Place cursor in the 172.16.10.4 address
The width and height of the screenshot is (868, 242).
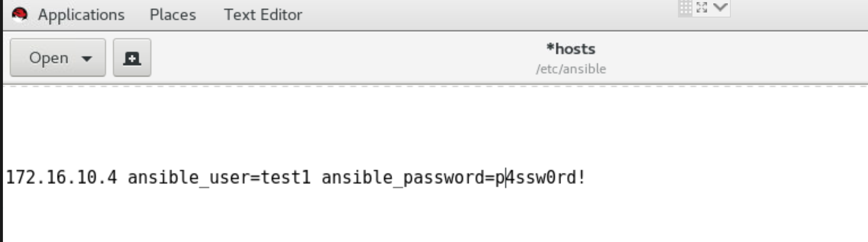pos(62,177)
